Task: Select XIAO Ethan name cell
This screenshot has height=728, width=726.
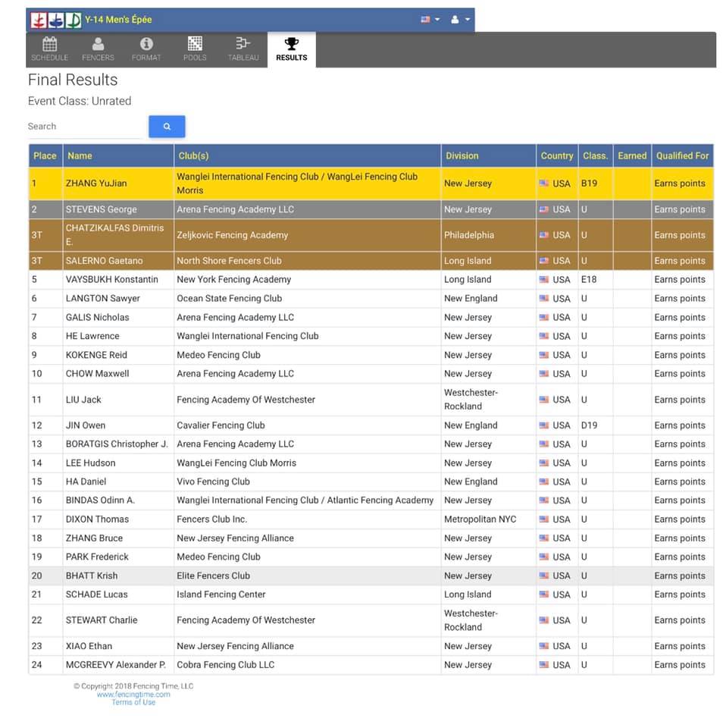Action: pos(118,646)
